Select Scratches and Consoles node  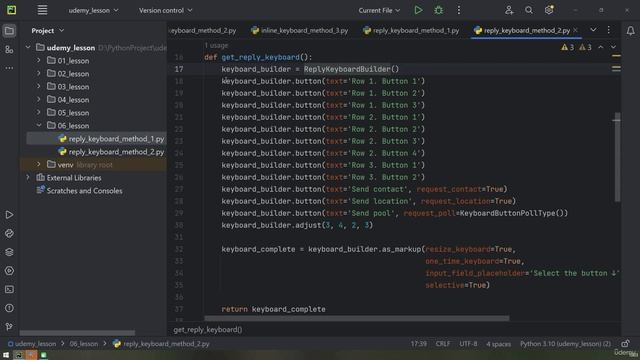point(84,191)
